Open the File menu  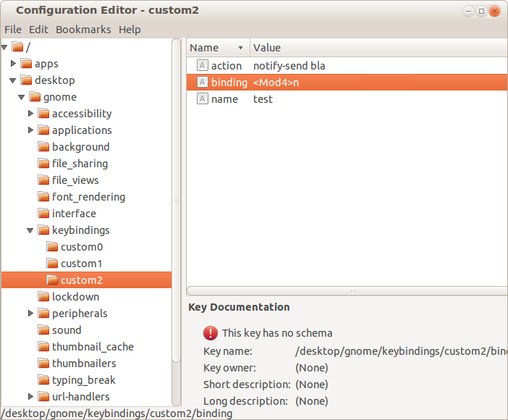pyautogui.click(x=13, y=30)
